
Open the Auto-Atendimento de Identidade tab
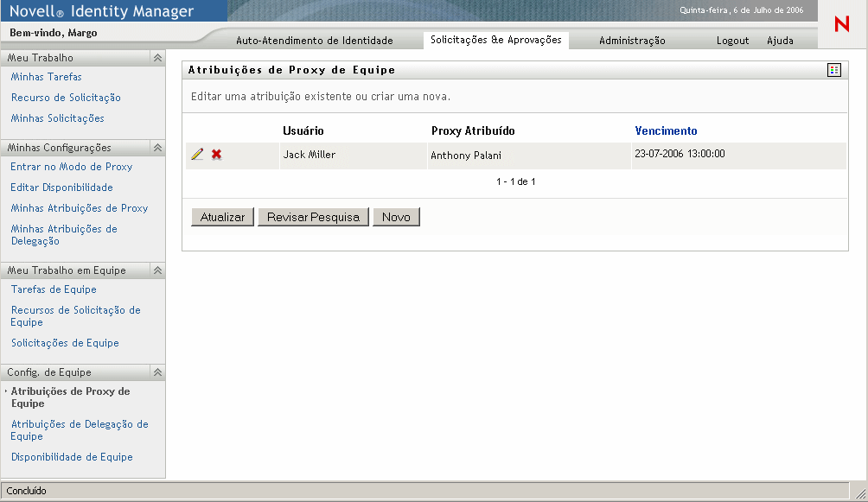315,41
